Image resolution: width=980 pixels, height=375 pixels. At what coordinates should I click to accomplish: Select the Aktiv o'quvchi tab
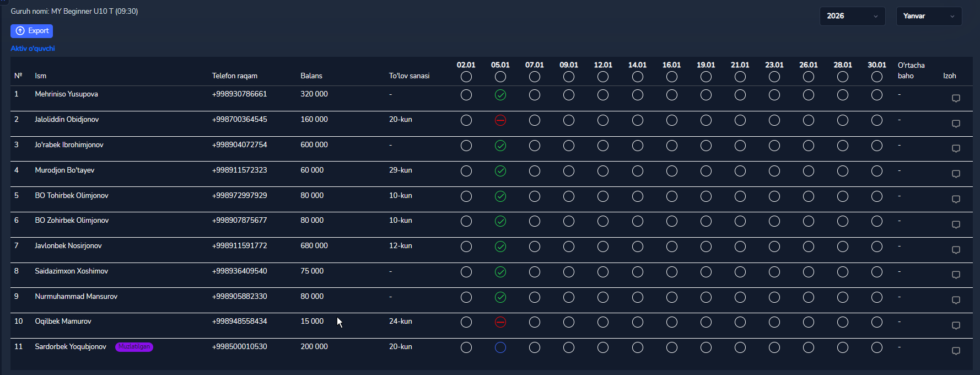pyautogui.click(x=33, y=49)
